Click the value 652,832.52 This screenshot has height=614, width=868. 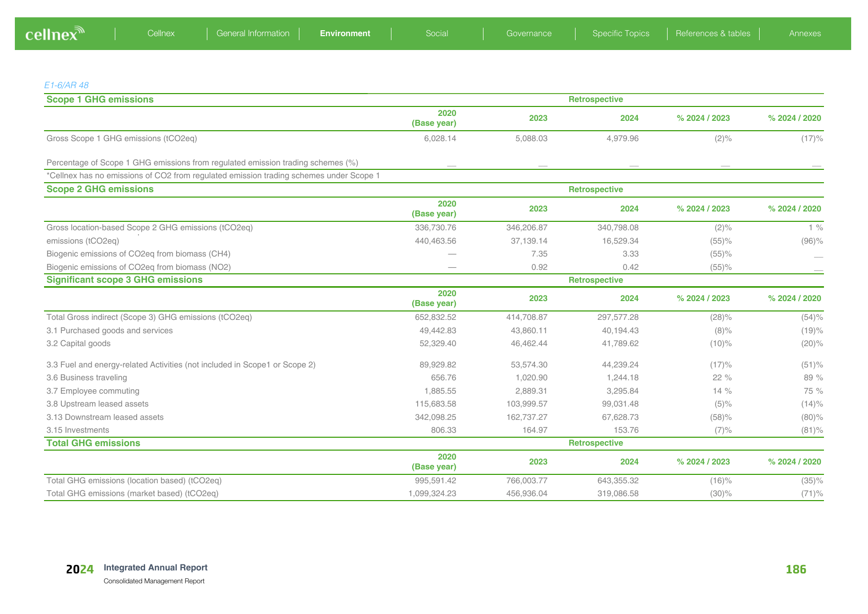pyautogui.click(x=435, y=317)
